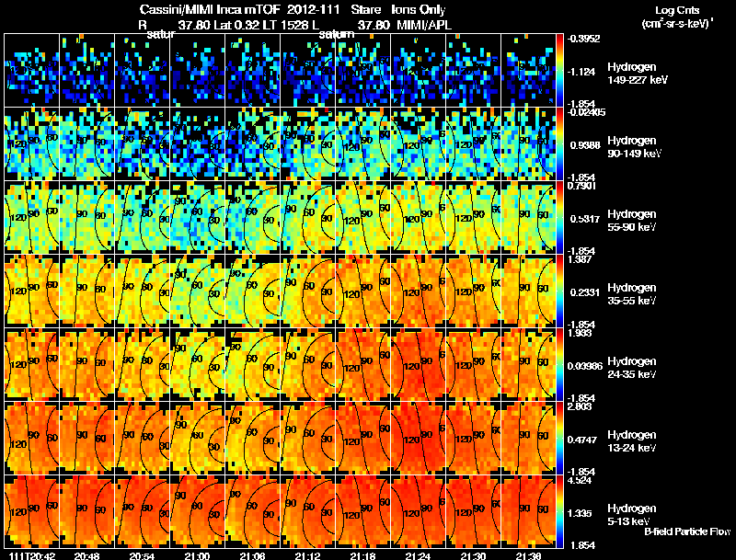Click the '111T20:42' time axis label
The width and height of the screenshot is (736, 560).
pyautogui.click(x=32, y=555)
